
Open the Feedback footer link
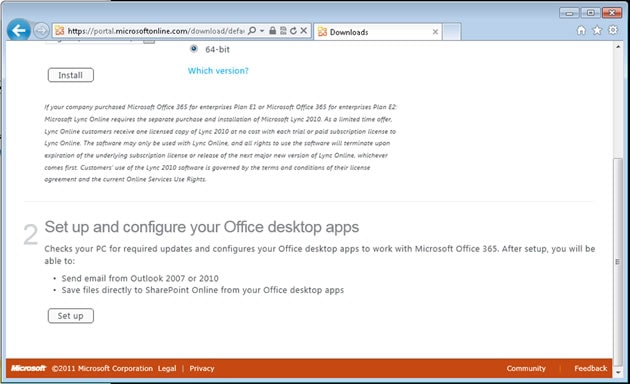click(591, 368)
